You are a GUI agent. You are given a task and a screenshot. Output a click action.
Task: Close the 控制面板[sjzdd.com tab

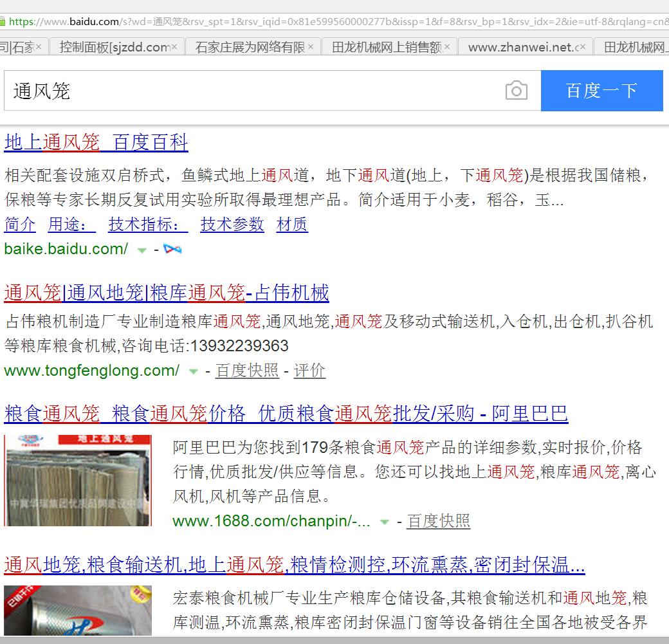pyautogui.click(x=174, y=47)
